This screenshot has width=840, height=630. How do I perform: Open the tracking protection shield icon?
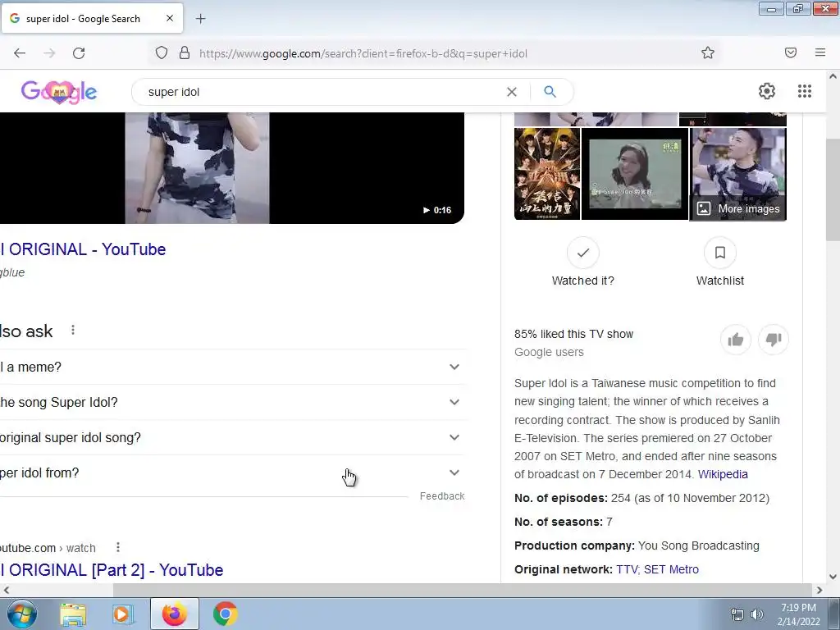click(162, 53)
